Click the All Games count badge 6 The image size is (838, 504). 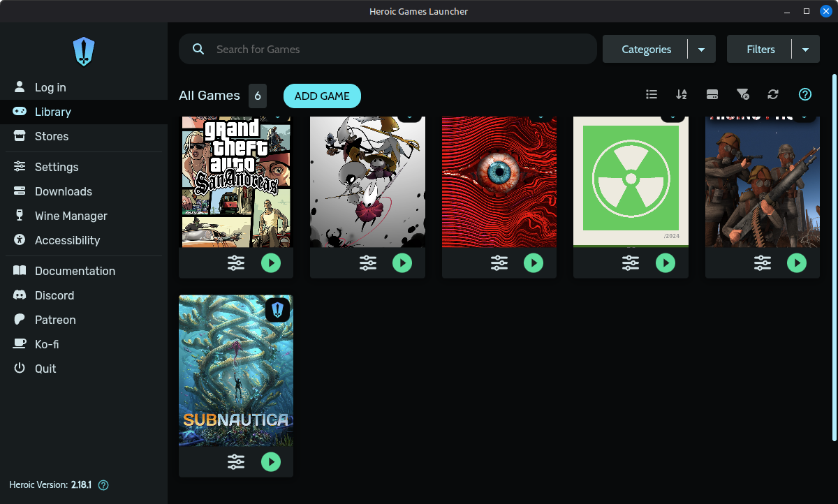click(258, 96)
